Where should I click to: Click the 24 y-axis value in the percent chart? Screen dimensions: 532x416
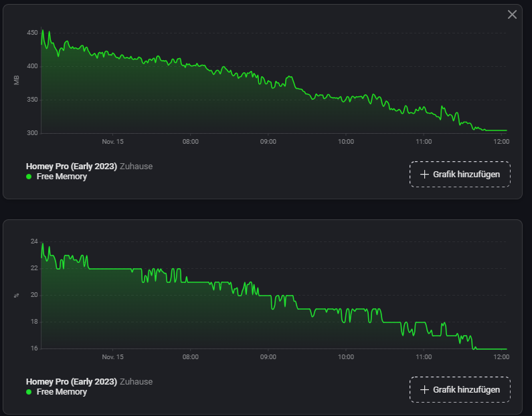(34, 241)
